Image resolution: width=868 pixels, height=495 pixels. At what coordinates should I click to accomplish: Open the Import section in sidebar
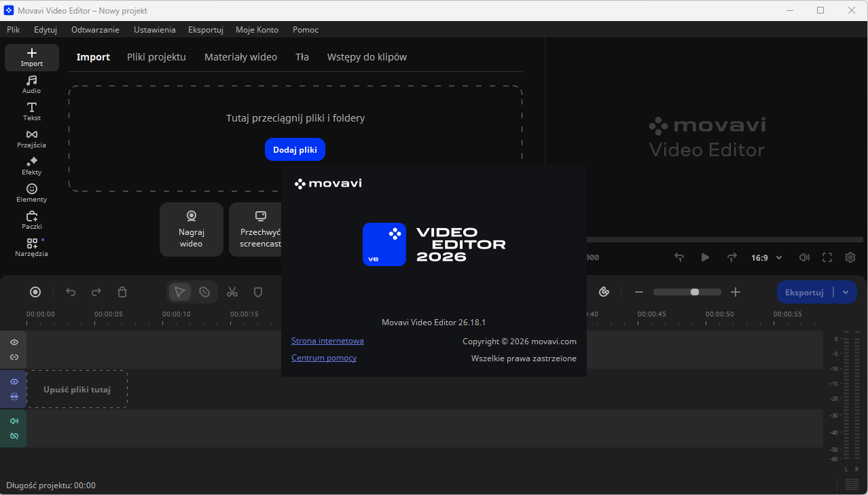(32, 58)
